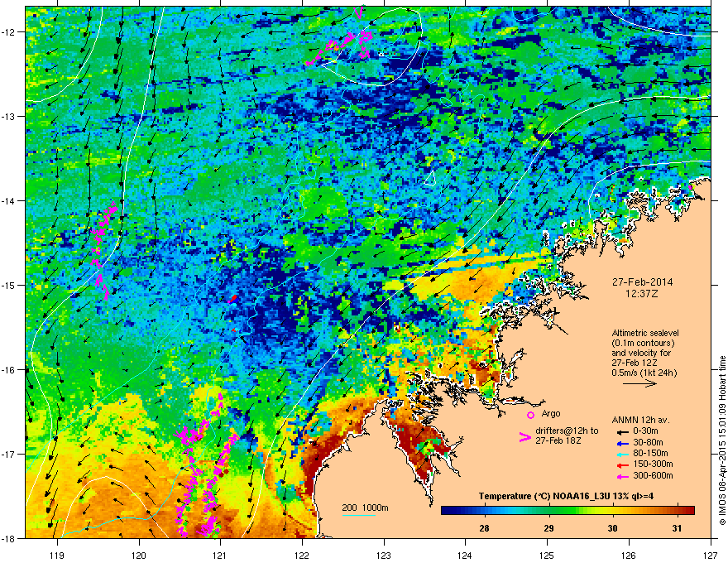Click the '300-600m' depth label
728x563 pixels.
(653, 475)
